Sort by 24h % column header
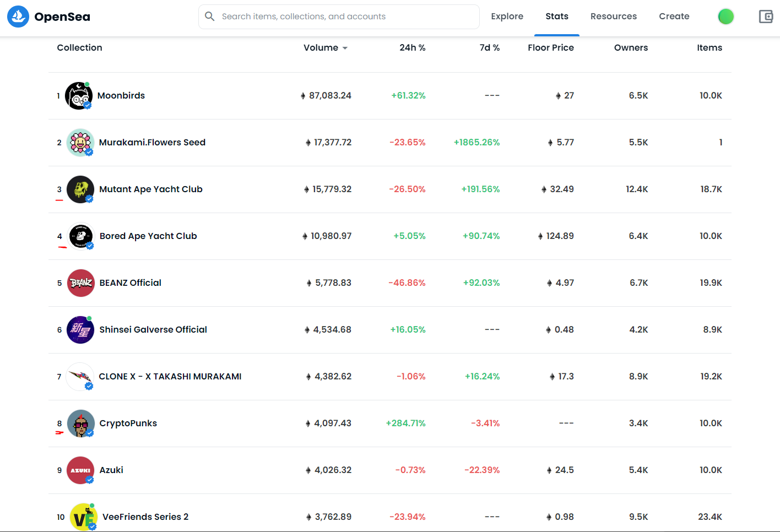Screen dimensions: 780x532 (413, 48)
